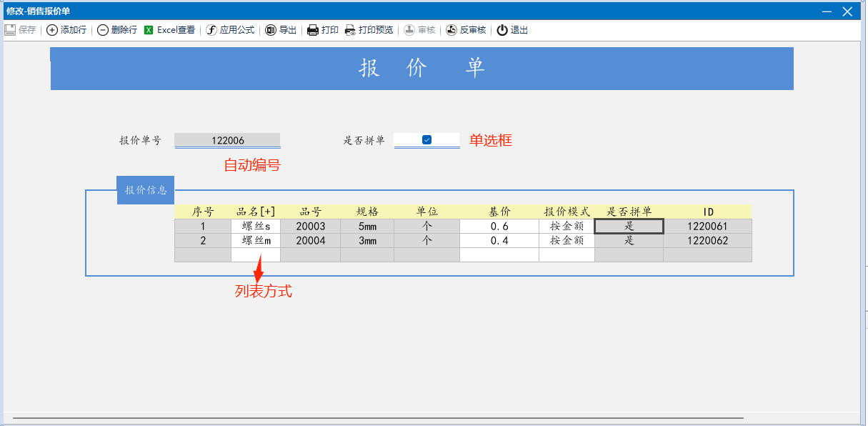The width and height of the screenshot is (868, 426).
Task: Open 报价模式 cell 按金额 in row 2
Action: point(567,241)
